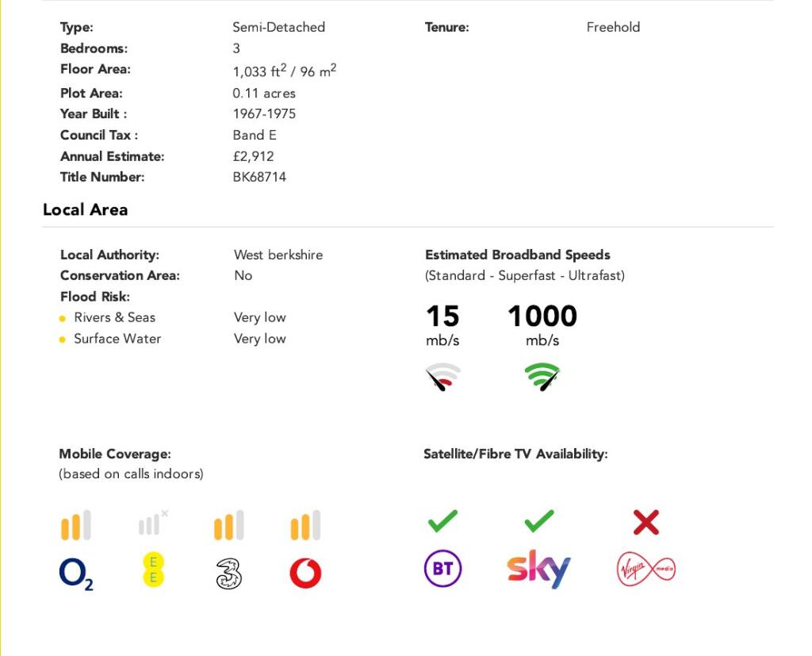Click the red Vodafone logo
Image resolution: width=812 pixels, height=656 pixels.
point(305,574)
